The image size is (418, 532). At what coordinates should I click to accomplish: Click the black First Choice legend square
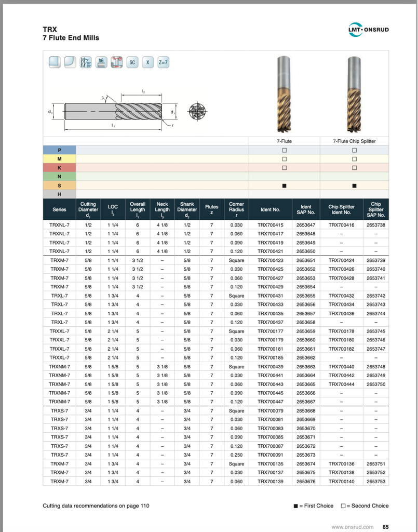coord(295,506)
